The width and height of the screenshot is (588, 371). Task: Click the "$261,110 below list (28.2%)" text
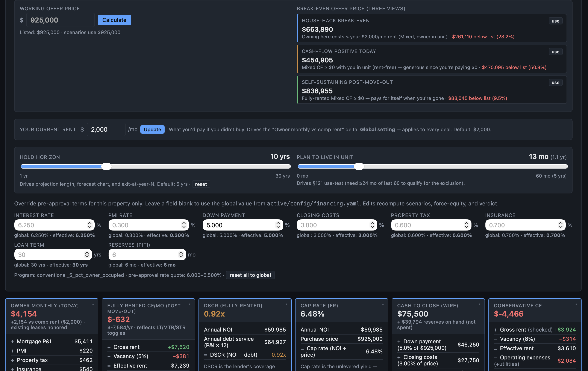click(x=483, y=37)
